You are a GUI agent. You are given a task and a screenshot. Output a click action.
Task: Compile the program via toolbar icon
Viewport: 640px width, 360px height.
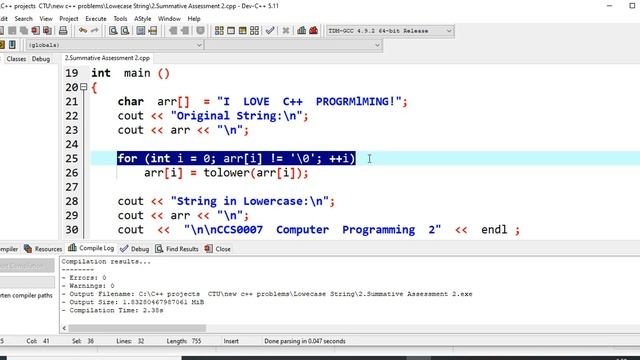pyautogui.click(x=219, y=31)
